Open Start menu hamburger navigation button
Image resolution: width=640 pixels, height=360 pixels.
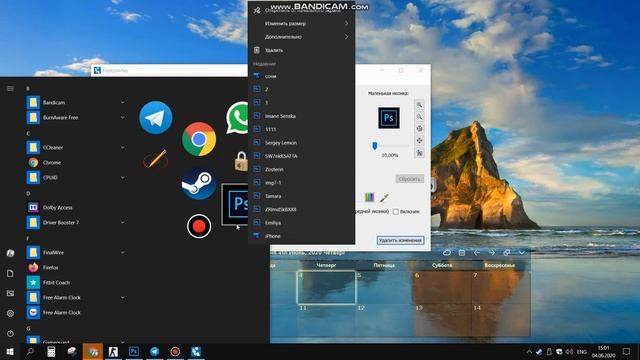click(10, 89)
